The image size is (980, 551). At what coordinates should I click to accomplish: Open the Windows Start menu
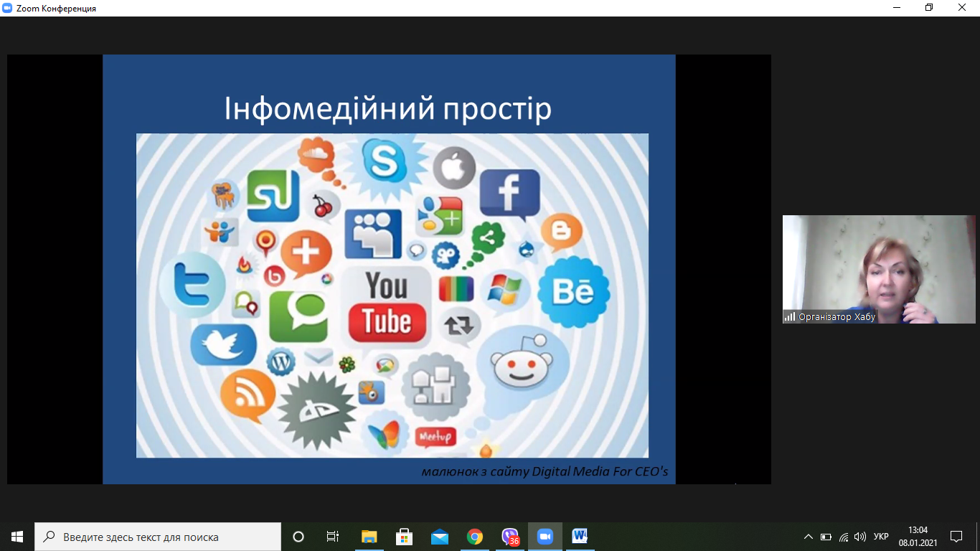pyautogui.click(x=17, y=537)
